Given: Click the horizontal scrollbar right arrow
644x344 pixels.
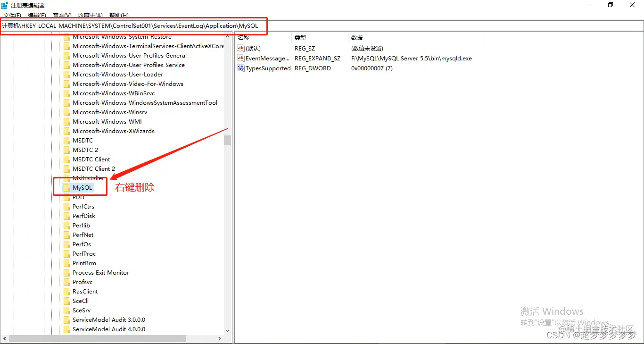Looking at the screenshot, I should [x=220, y=338].
